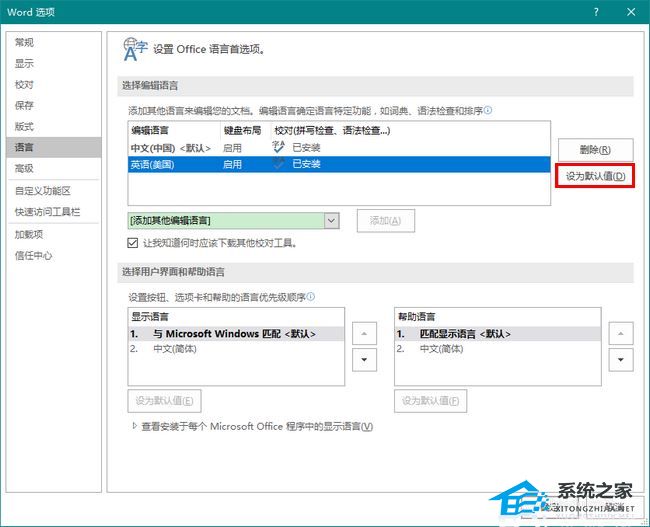This screenshot has width=650, height=527.
Task: Click the 编辑语言 column header
Action: click(150, 131)
